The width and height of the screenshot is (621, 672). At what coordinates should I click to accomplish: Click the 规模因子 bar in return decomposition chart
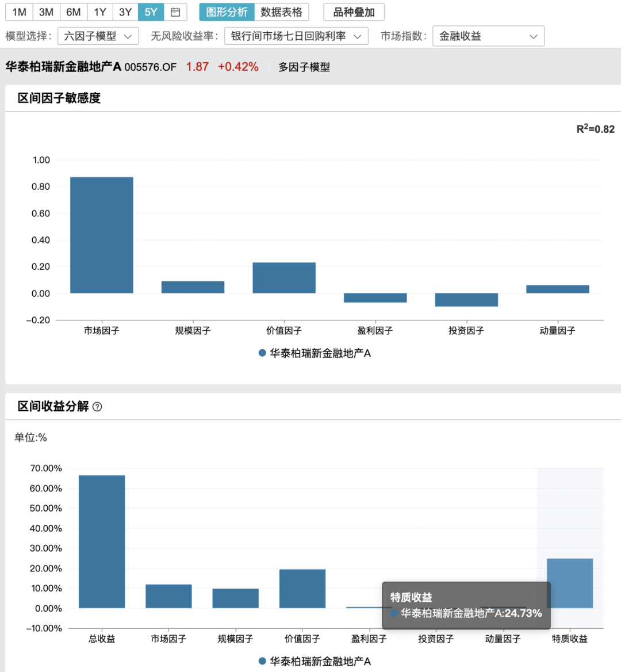pos(236,598)
